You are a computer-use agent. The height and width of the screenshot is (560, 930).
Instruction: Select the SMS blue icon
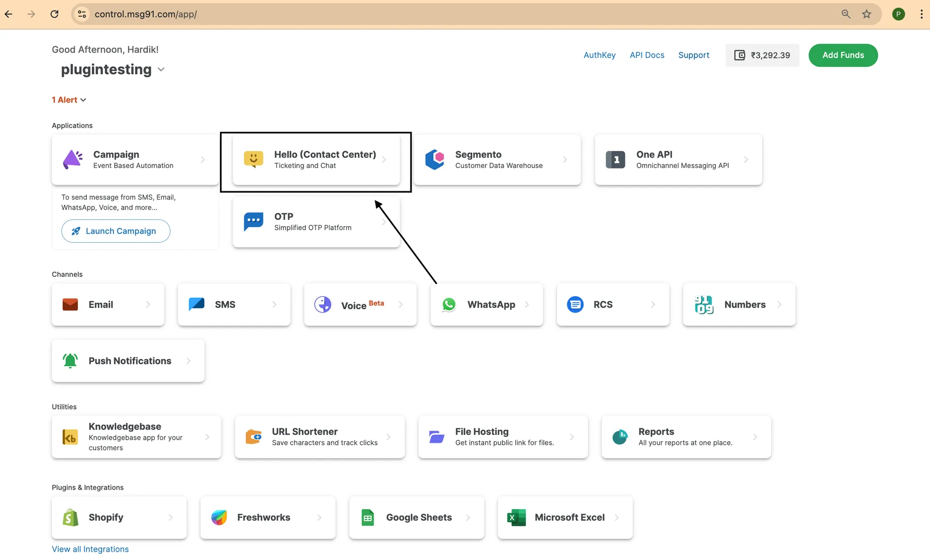(197, 304)
